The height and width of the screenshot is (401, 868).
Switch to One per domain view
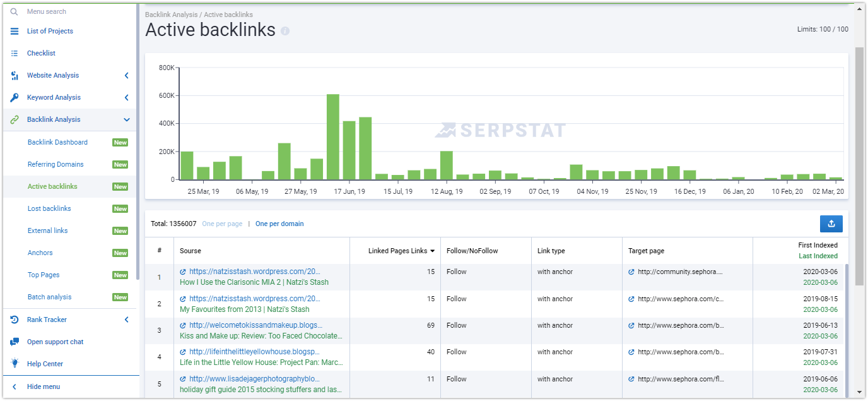click(x=279, y=224)
